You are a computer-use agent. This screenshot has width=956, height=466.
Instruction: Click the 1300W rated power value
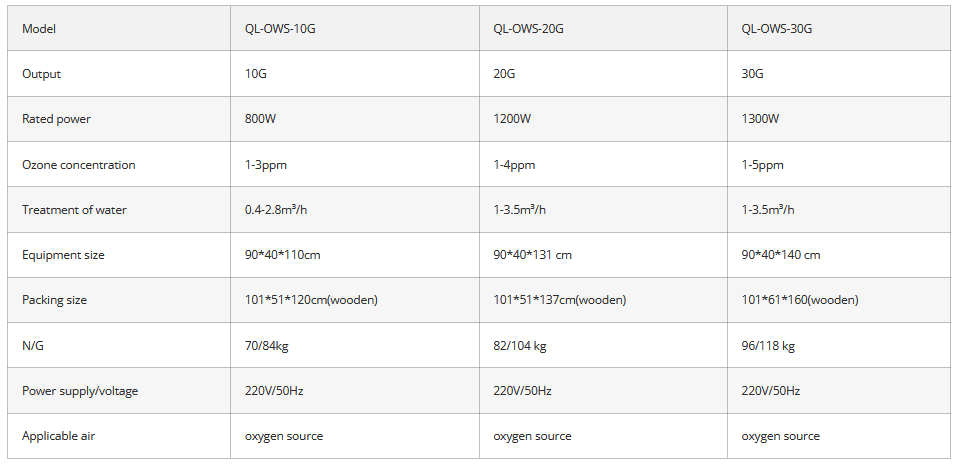click(x=760, y=119)
